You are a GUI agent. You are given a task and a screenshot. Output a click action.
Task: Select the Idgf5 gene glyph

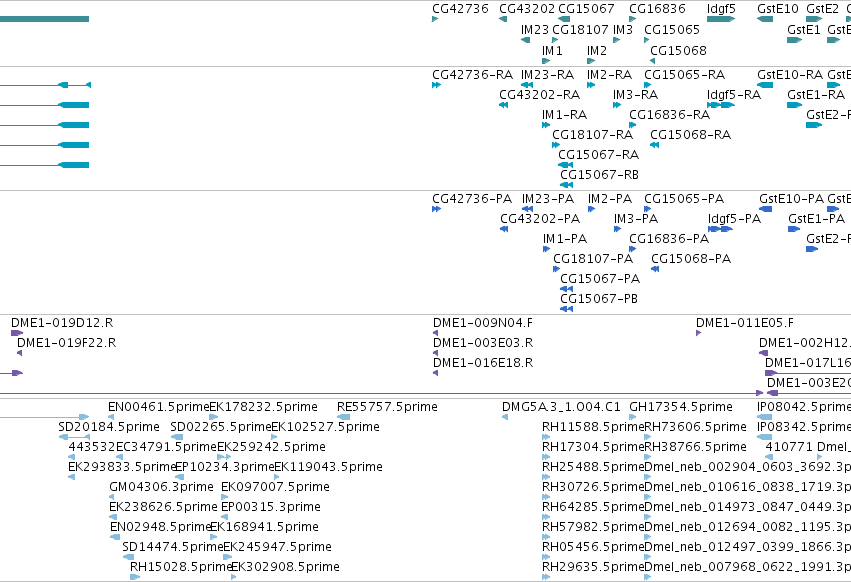point(721,19)
